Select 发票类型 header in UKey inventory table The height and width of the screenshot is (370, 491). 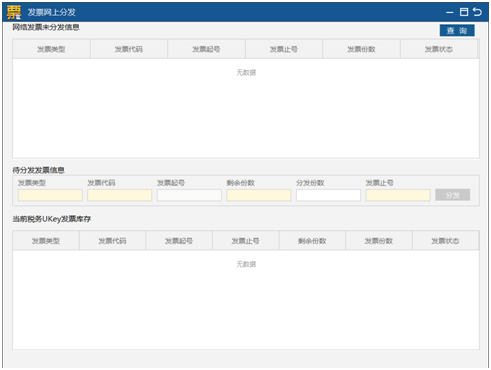(46, 241)
